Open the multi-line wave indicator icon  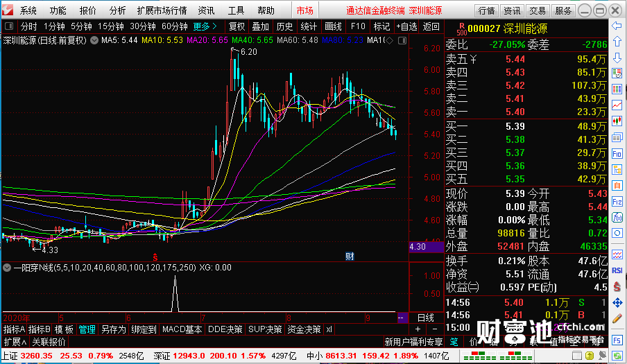pyautogui.click(x=617, y=254)
